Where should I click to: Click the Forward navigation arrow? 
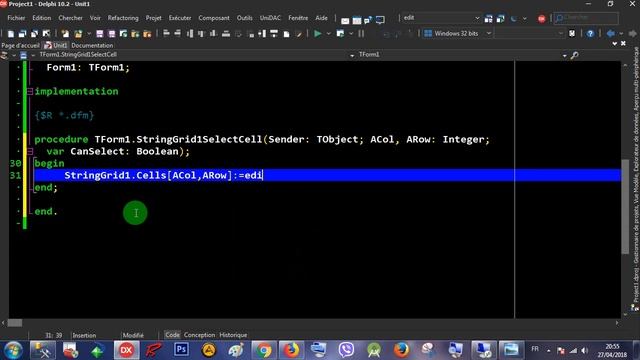tap(633, 33)
